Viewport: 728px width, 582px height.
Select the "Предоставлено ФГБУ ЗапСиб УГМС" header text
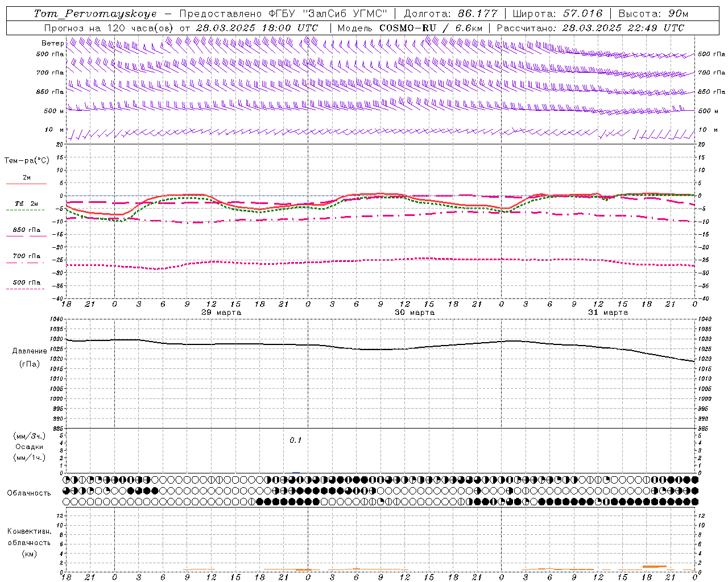pos(283,14)
